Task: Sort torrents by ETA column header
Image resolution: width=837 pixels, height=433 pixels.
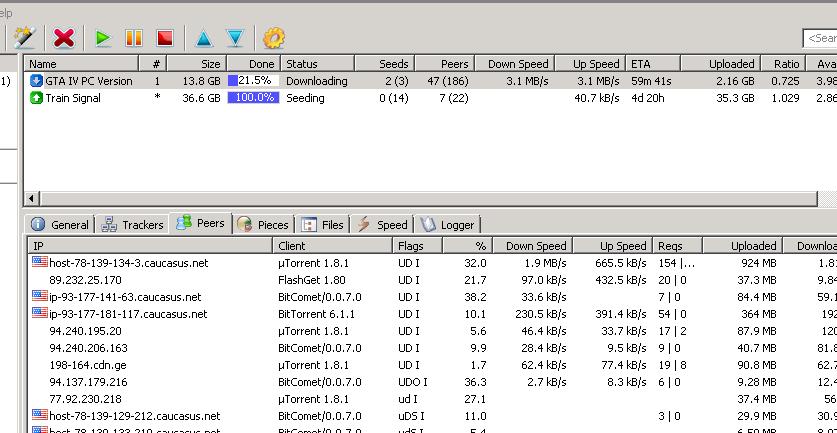Action: (x=653, y=64)
